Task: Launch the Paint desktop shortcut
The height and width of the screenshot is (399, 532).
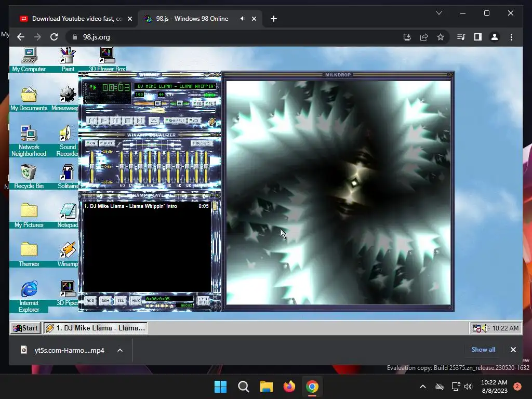Action: tap(68, 60)
